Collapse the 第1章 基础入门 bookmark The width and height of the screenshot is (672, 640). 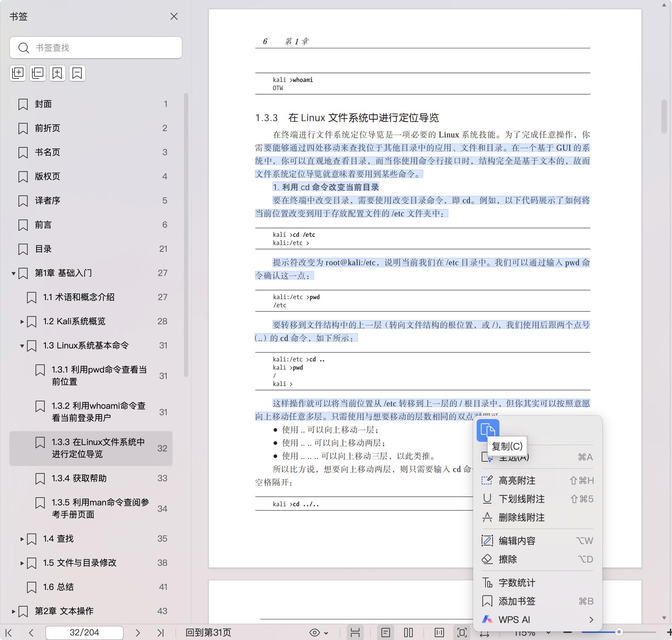click(x=13, y=273)
